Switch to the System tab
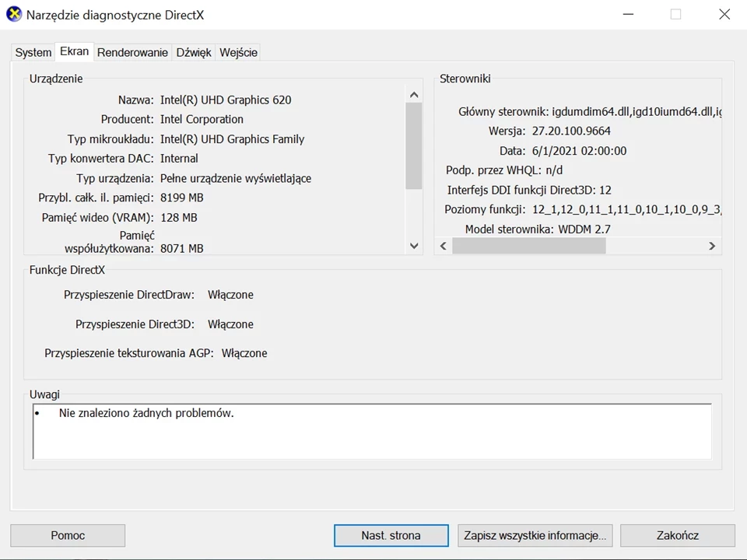Image resolution: width=747 pixels, height=560 pixels. [x=33, y=52]
